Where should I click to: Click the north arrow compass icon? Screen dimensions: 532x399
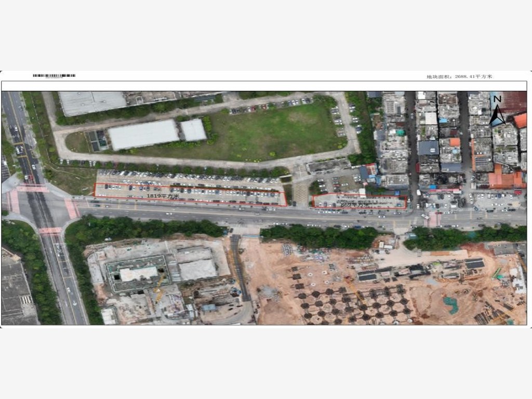497,111
